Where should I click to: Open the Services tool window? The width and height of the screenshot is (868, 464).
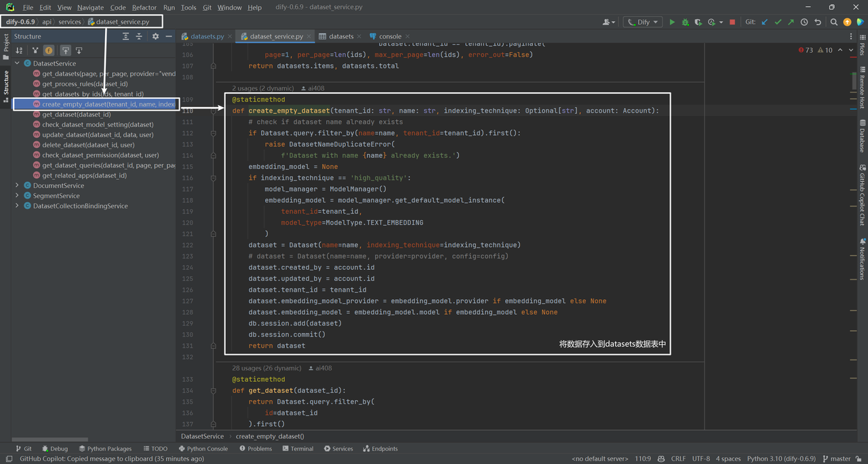[x=338, y=448]
